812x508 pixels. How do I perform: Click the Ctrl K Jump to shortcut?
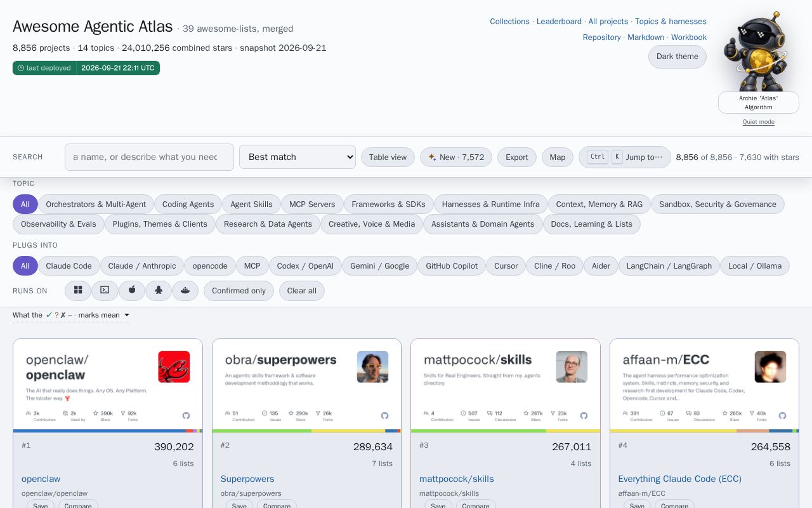pos(624,157)
